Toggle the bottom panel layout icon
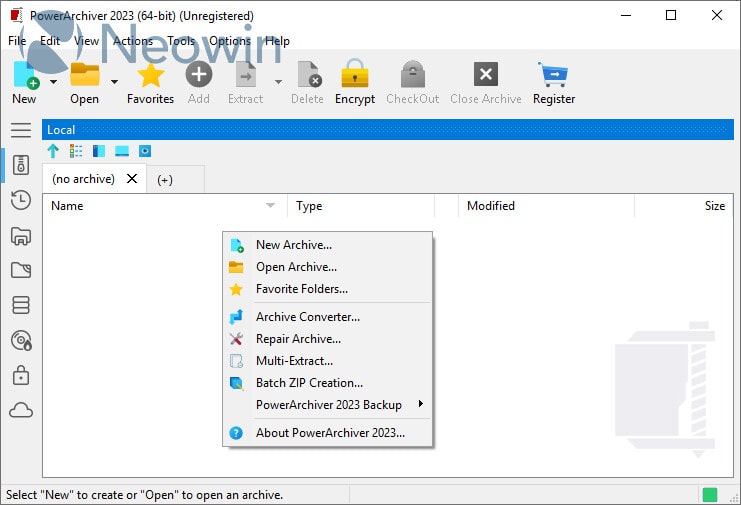The height and width of the screenshot is (505, 741). [x=122, y=151]
